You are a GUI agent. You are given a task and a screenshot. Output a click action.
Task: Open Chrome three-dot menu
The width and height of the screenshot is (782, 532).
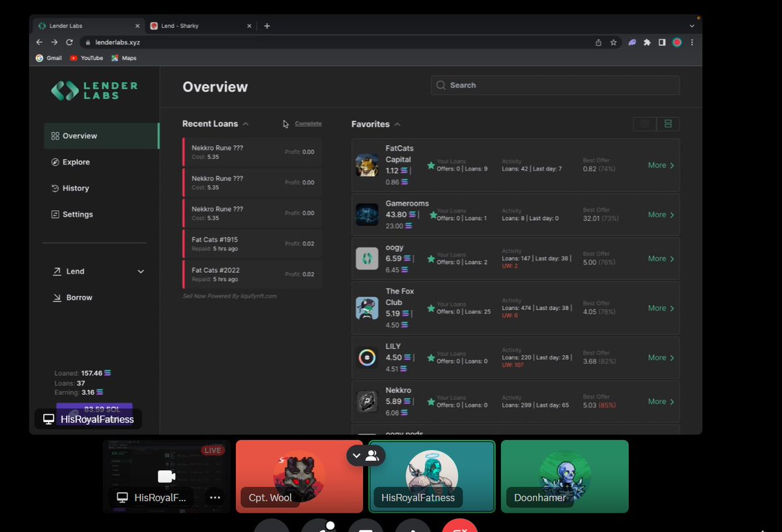(692, 42)
